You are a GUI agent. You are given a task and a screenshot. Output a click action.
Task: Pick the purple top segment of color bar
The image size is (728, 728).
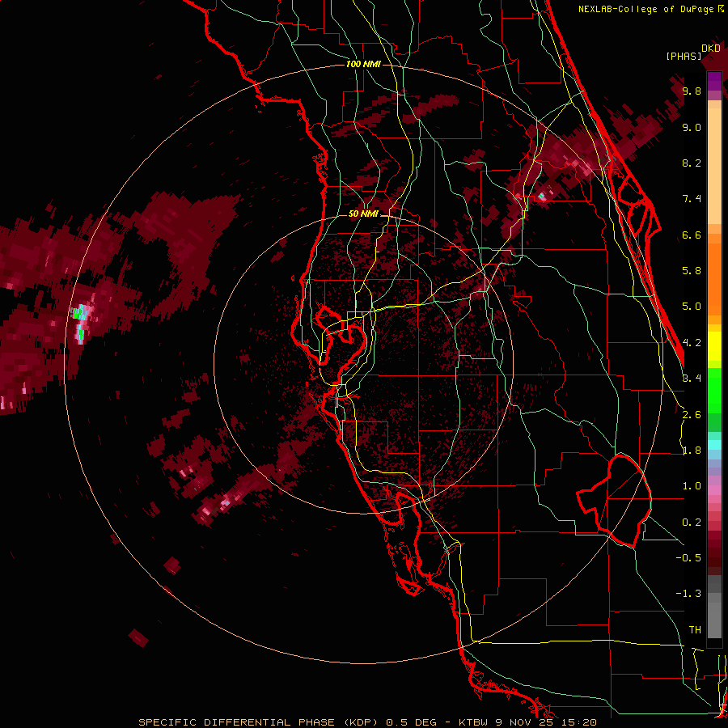point(714,81)
